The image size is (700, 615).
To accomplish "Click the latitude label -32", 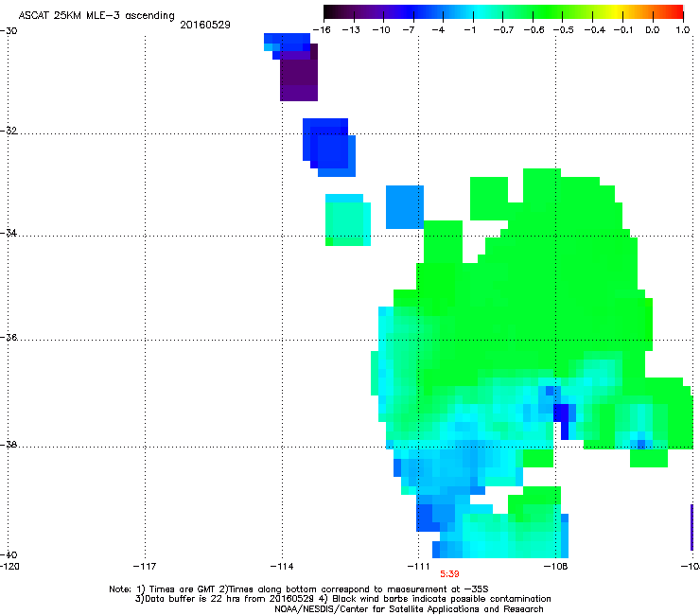I will point(9,131).
